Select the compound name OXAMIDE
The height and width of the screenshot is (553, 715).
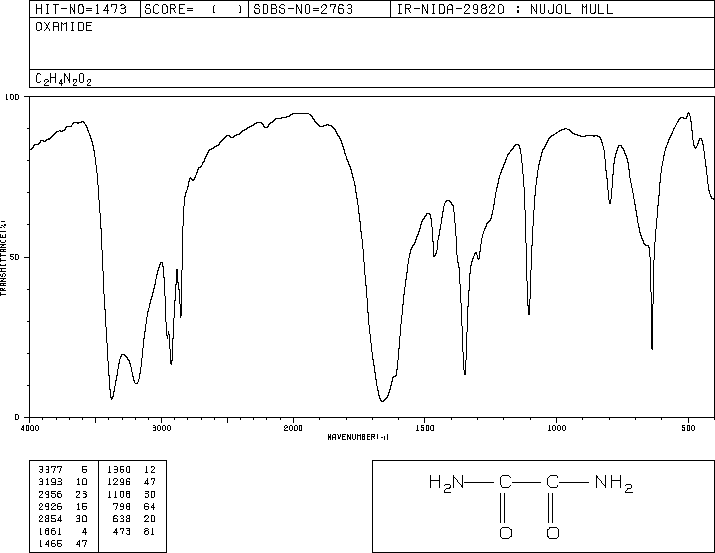64,27
